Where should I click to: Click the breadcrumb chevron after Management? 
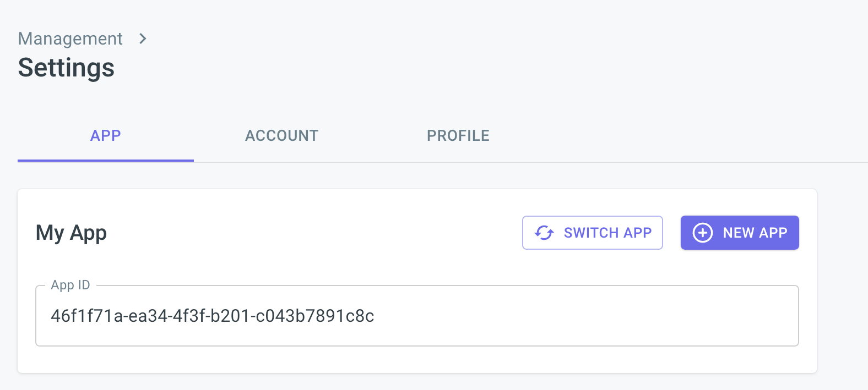click(143, 39)
